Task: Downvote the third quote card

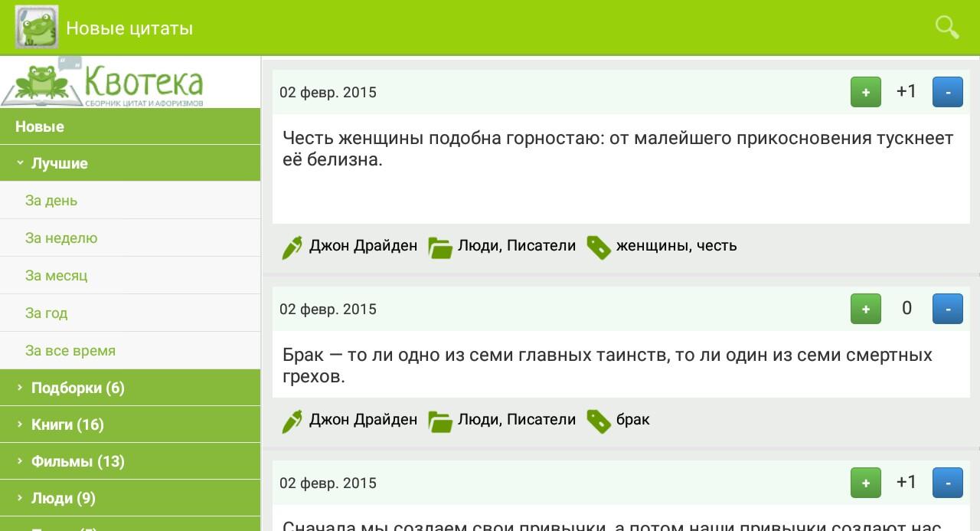Action: [948, 483]
